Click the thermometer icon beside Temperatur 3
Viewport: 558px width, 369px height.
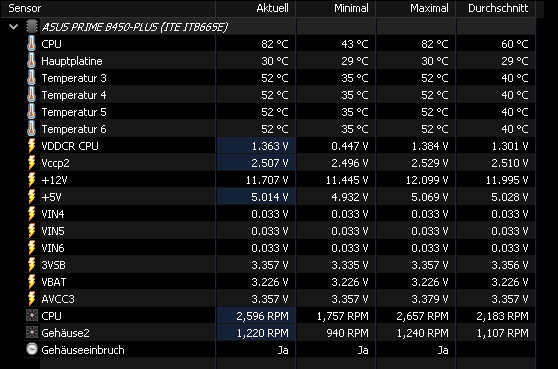31,78
